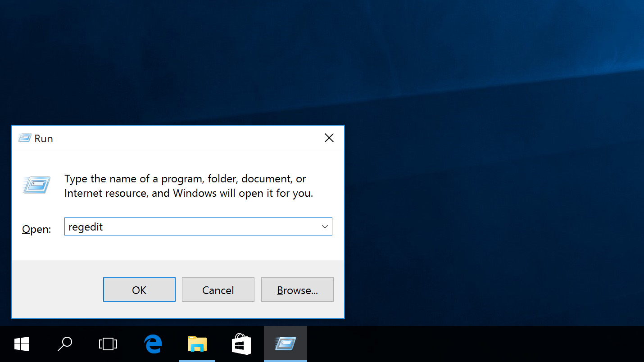Browse for a program to run
This screenshot has height=362, width=644.
point(297,290)
